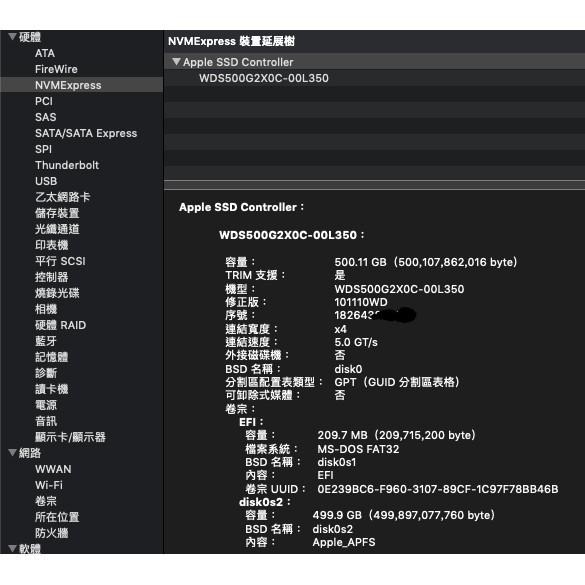The width and height of the screenshot is (585, 585).
Task: Select 卷宗 volumes under network
Action: [x=46, y=501]
